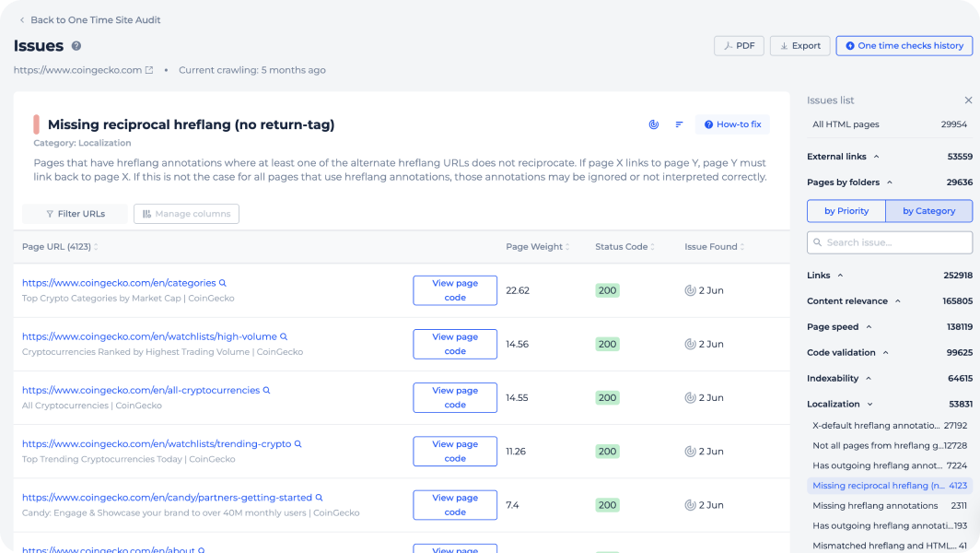Collapse the Code validation category
Screen dimensions: 980x553
click(x=886, y=353)
